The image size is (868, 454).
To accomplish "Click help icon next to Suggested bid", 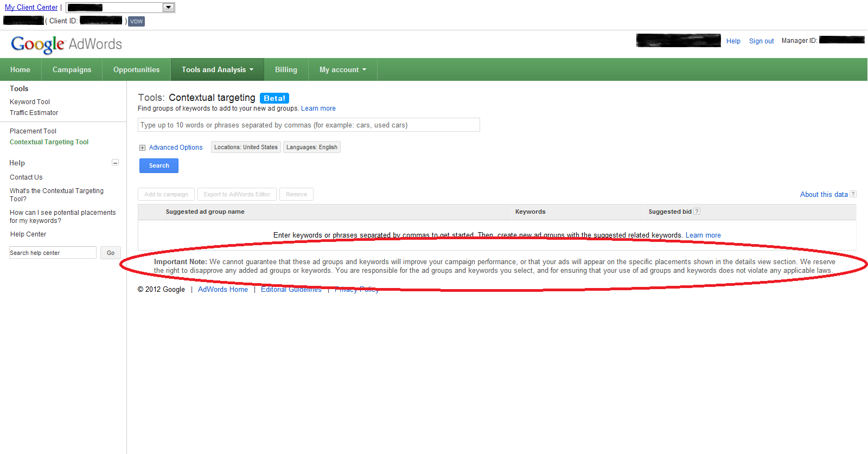I will pos(697,212).
